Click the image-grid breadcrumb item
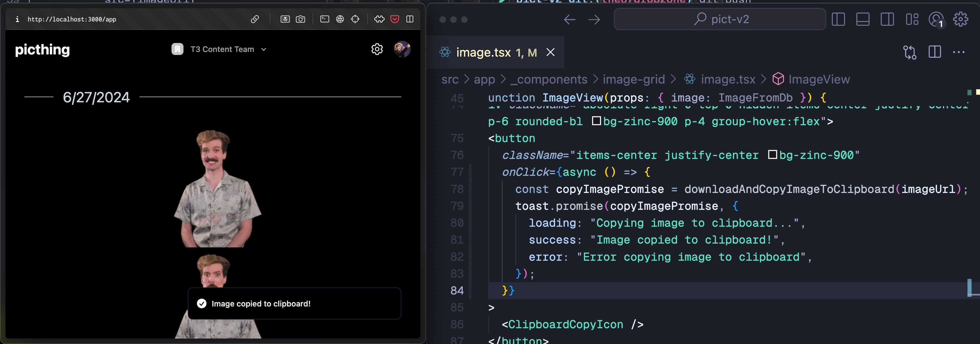 pos(633,79)
